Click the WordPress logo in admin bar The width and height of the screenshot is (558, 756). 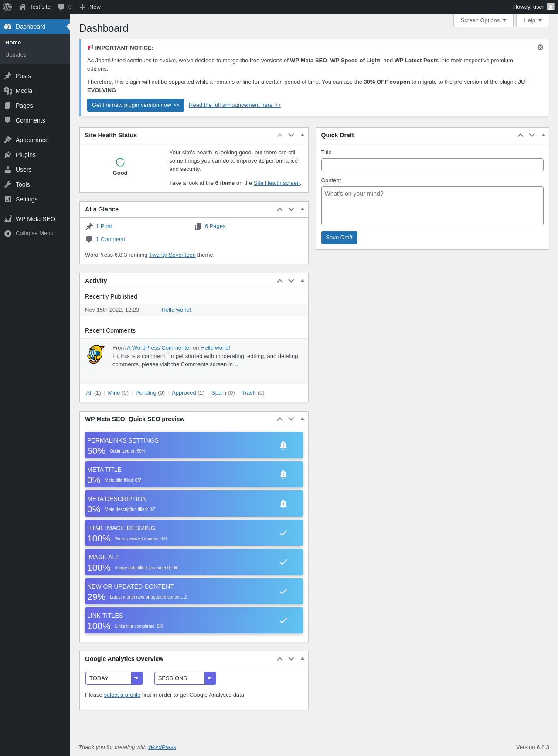7,7
